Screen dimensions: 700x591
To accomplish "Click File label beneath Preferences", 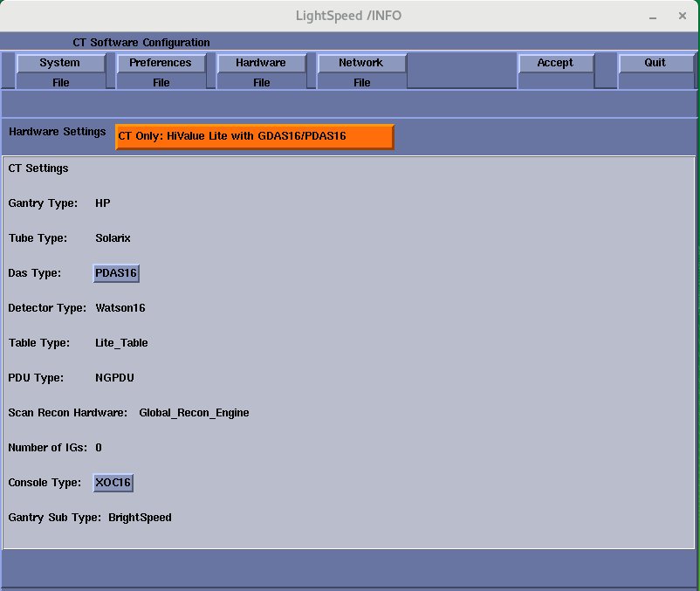I will tap(161, 83).
